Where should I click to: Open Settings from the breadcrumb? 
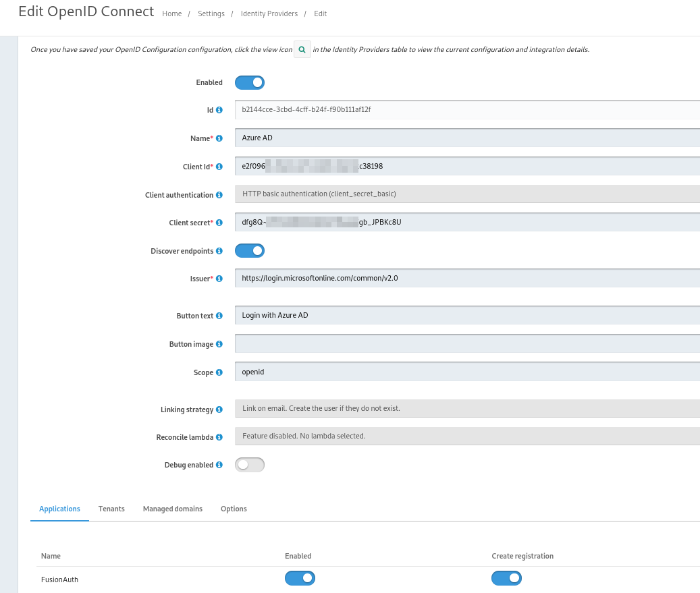pyautogui.click(x=211, y=14)
